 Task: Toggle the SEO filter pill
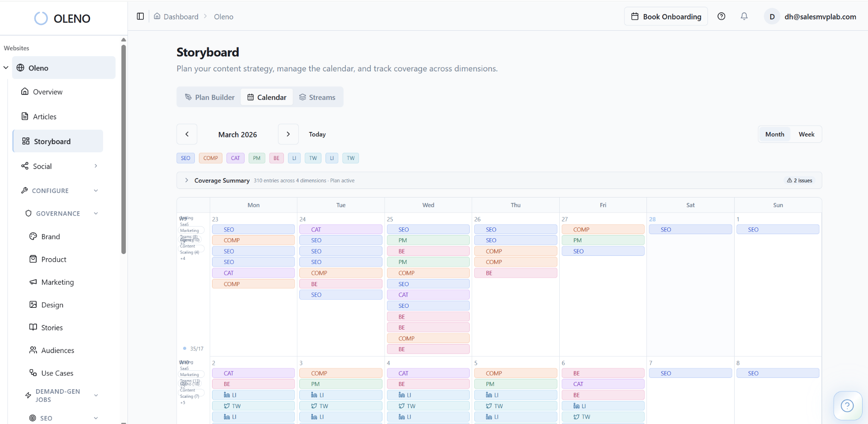185,158
